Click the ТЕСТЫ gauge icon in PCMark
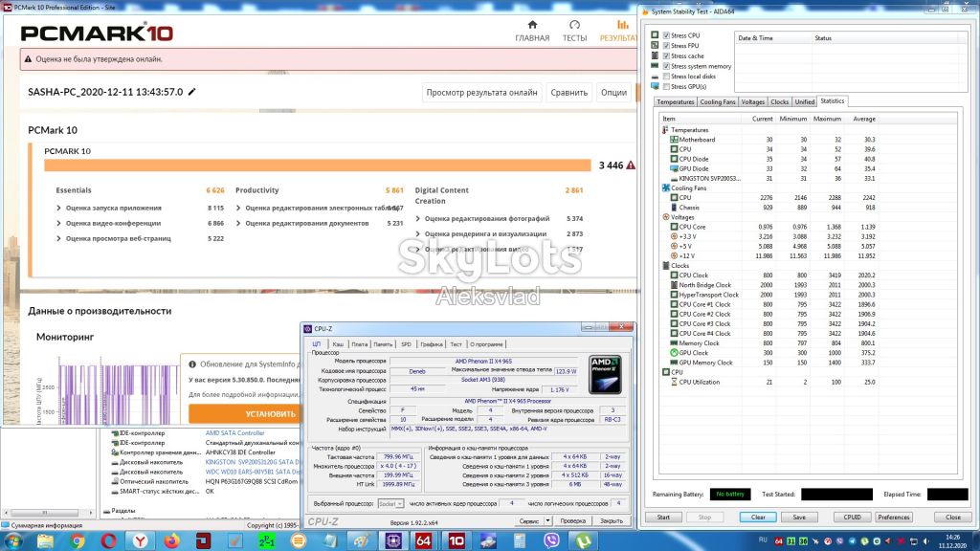 (x=574, y=25)
